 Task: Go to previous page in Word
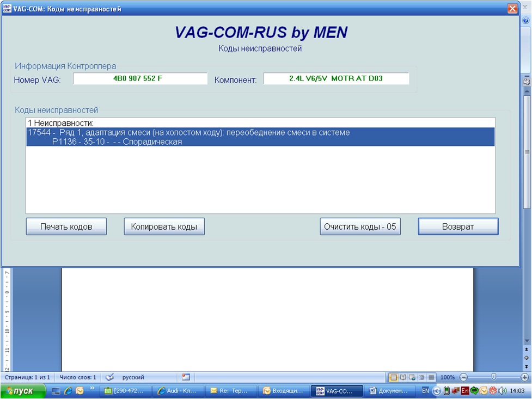click(x=527, y=349)
